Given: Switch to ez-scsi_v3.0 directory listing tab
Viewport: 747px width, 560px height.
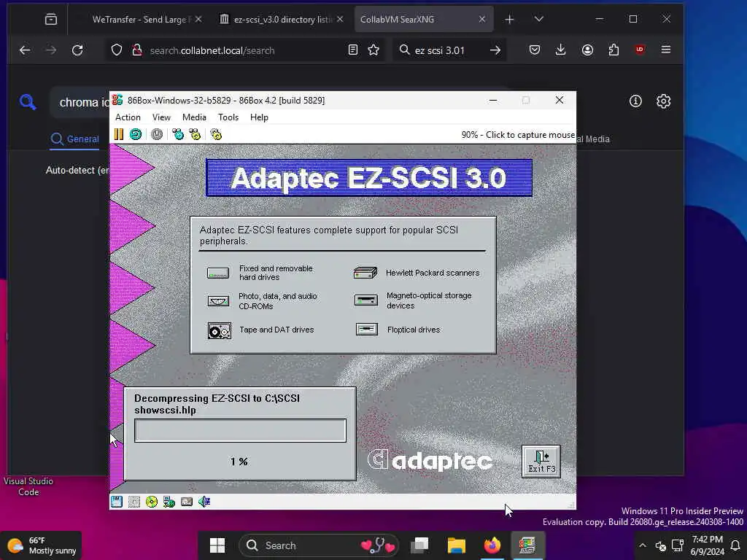Looking at the screenshot, I should [x=281, y=20].
